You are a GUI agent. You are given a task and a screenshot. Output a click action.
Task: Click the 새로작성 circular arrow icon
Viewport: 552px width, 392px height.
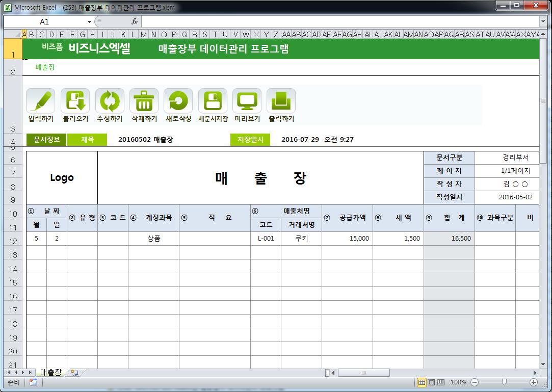point(178,101)
